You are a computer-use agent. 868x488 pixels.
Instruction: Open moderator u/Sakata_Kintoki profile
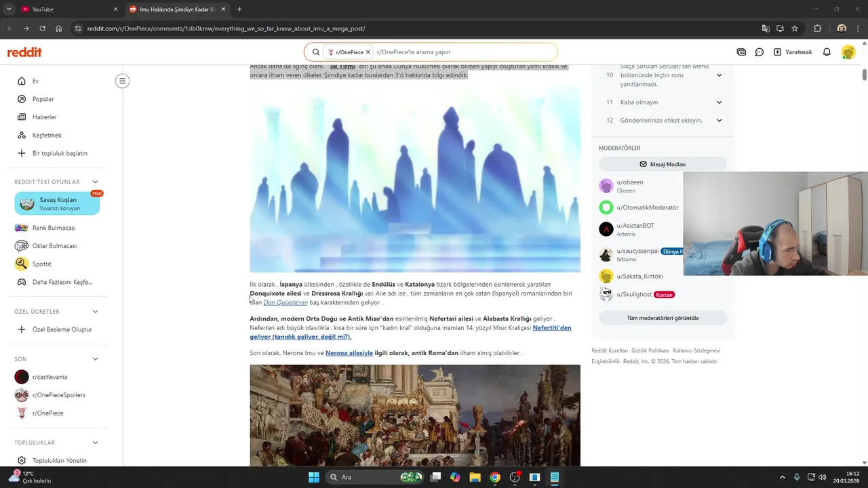[639, 277]
